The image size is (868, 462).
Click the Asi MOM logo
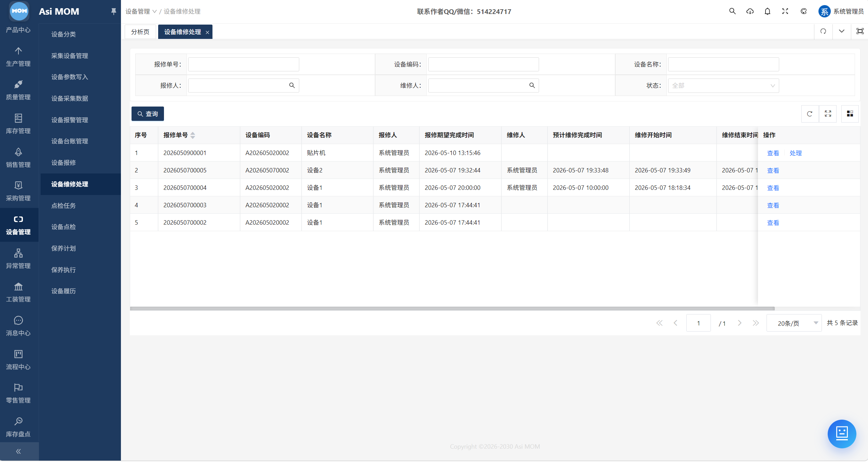(19, 11)
